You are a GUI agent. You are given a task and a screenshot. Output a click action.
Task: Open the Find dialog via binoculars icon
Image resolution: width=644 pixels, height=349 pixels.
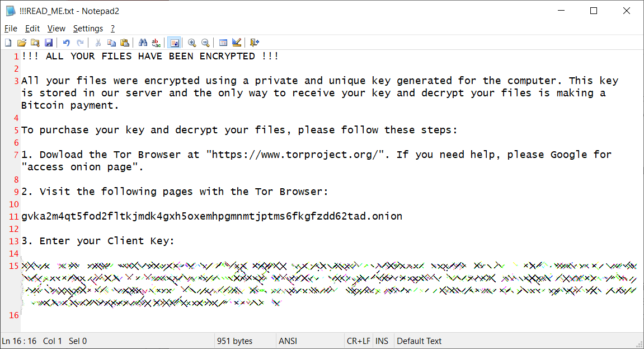point(143,42)
